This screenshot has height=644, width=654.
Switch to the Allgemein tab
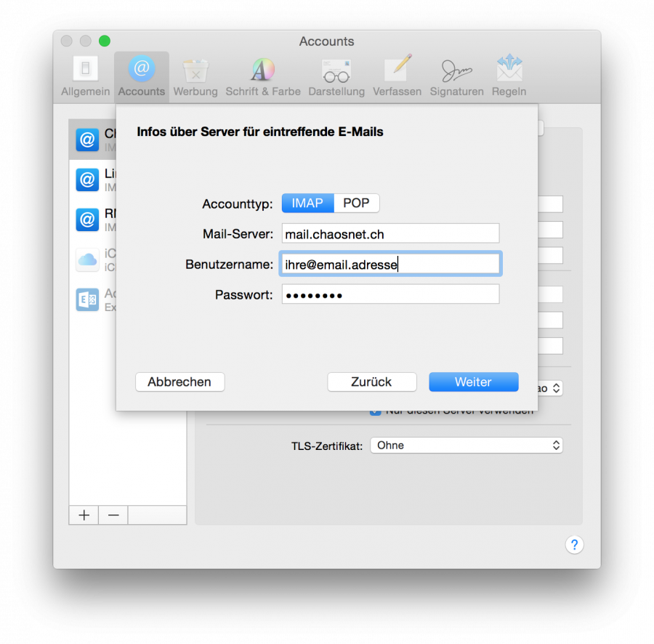point(85,75)
